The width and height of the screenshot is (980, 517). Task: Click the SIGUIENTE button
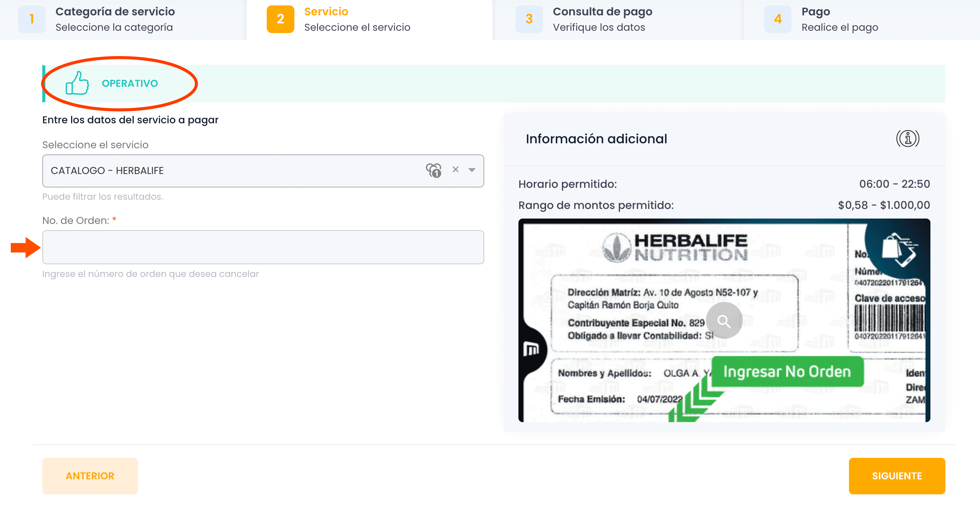coord(897,476)
